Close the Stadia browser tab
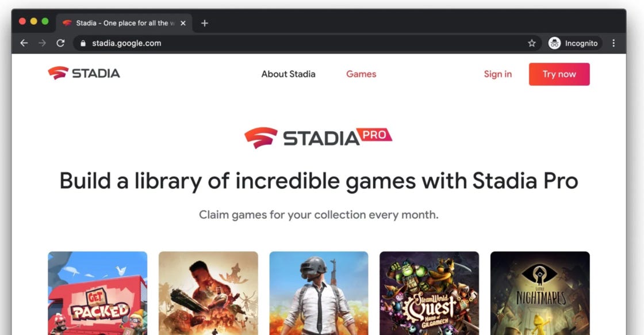644x335 pixels. click(183, 23)
